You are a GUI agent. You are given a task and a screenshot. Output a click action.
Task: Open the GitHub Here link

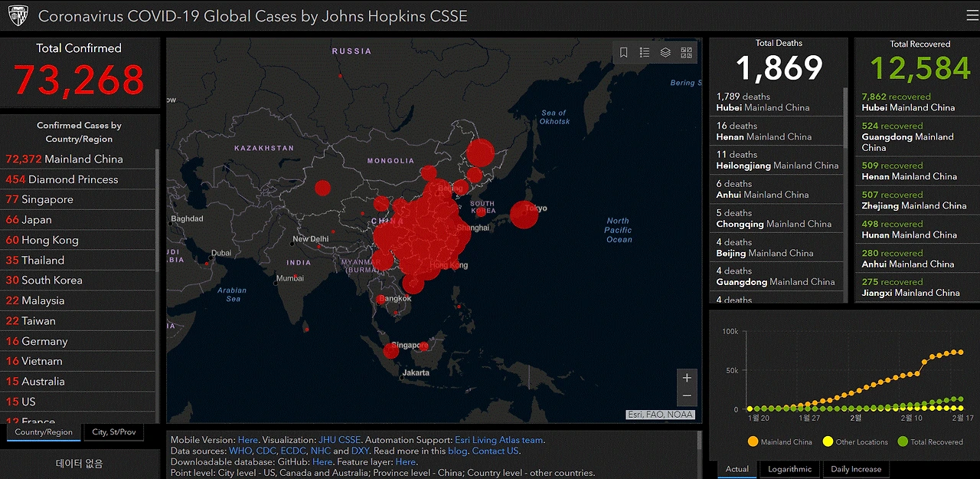point(322,462)
